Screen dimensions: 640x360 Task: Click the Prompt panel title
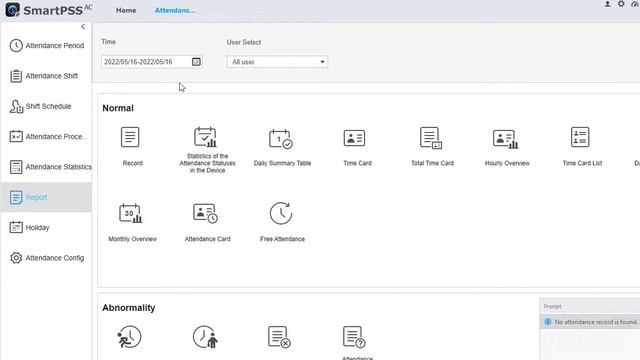pyautogui.click(x=552, y=306)
